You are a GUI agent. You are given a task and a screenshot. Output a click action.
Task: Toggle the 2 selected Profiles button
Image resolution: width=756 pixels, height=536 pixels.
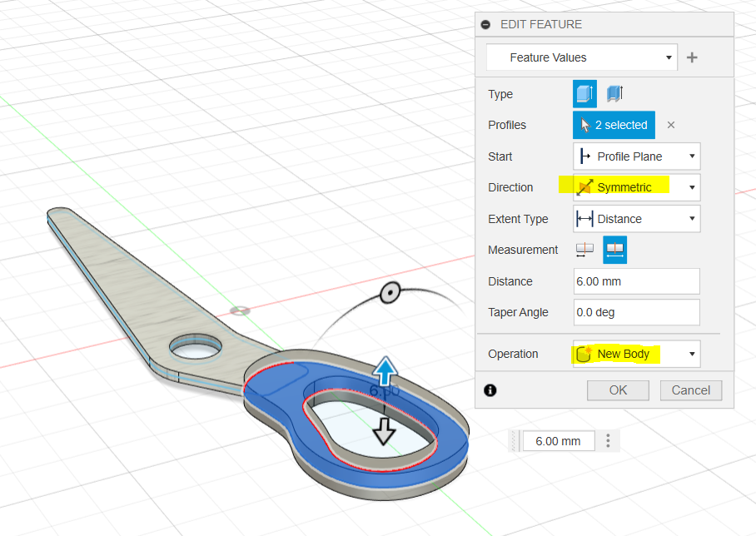(x=614, y=125)
